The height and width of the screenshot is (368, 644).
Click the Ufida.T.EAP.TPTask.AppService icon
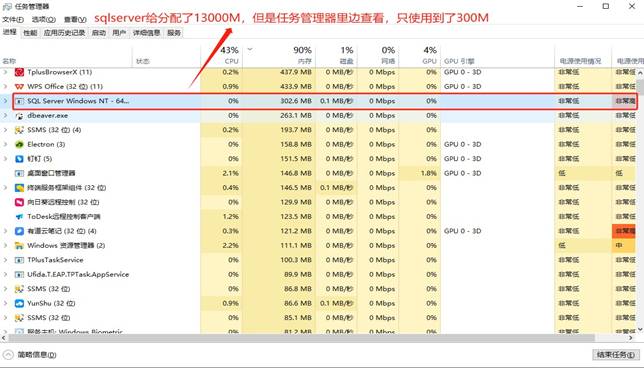19,274
